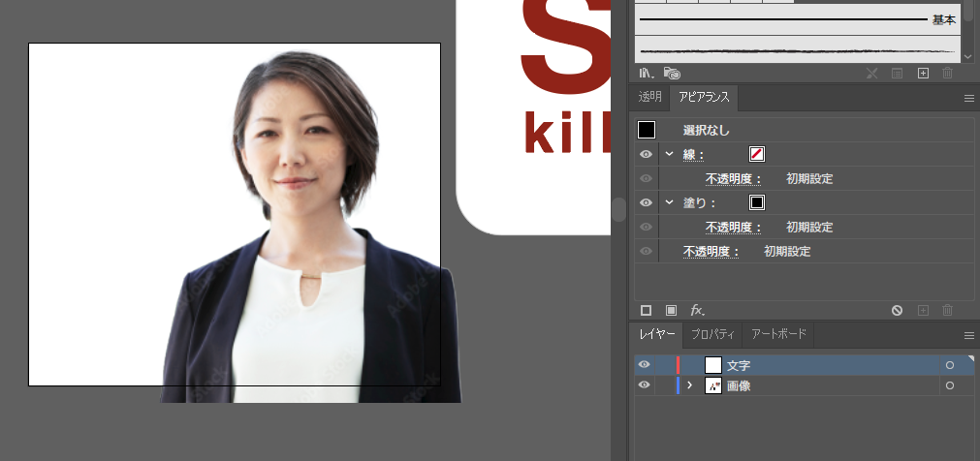Click the 画像 layer thumbnail
Screen dimensions: 980x461
713,386
